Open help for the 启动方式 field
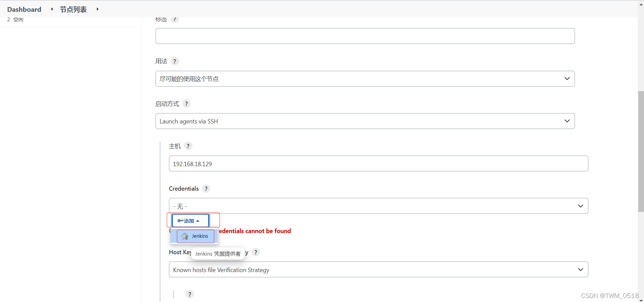Screen dimensions: 644x302 (x=186, y=104)
